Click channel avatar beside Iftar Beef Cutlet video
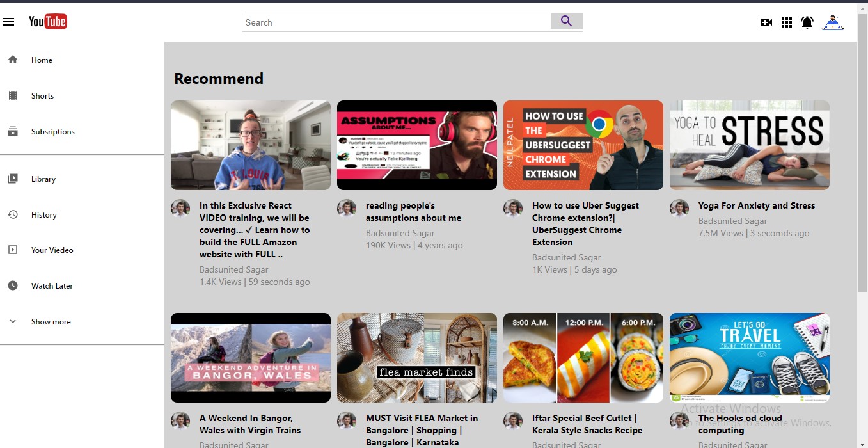Viewport: 868px width, 448px height. (x=513, y=421)
